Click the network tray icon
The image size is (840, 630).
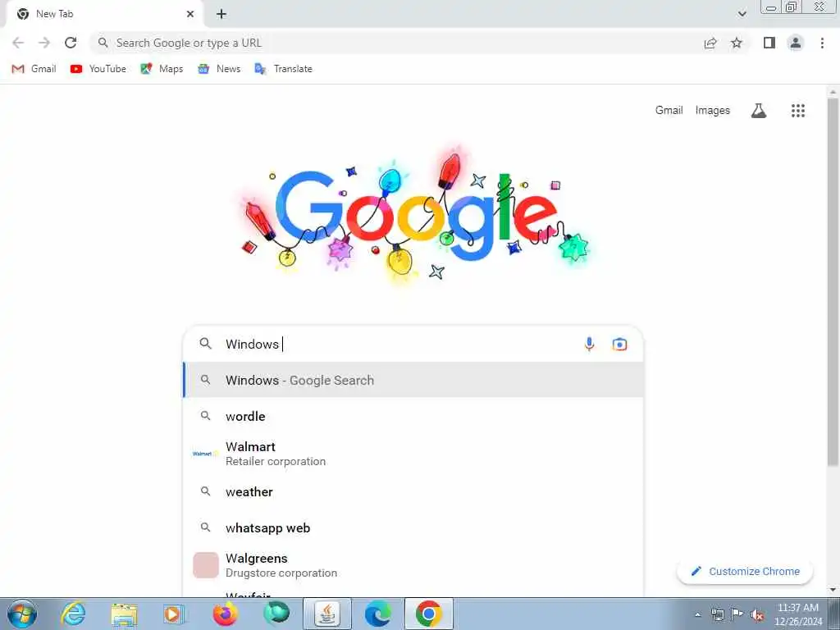tap(717, 615)
